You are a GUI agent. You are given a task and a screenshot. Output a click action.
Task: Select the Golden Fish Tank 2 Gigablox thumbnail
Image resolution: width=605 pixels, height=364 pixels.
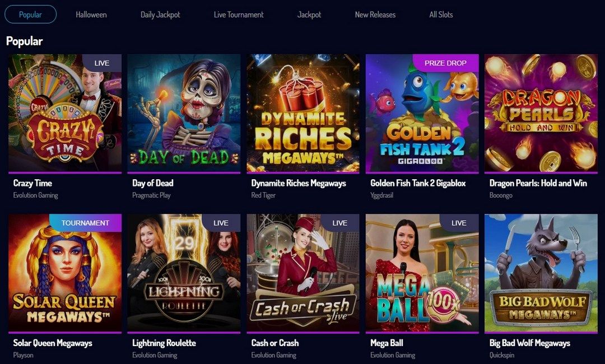pyautogui.click(x=422, y=113)
